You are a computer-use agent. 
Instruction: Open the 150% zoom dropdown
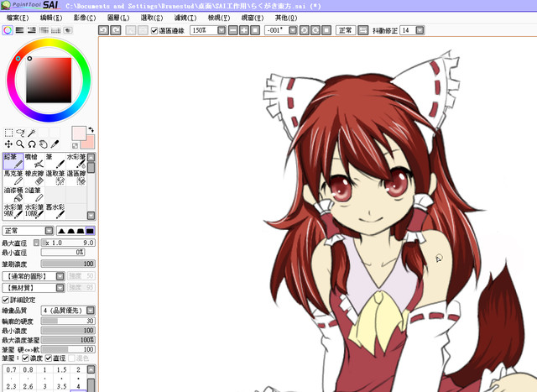222,30
